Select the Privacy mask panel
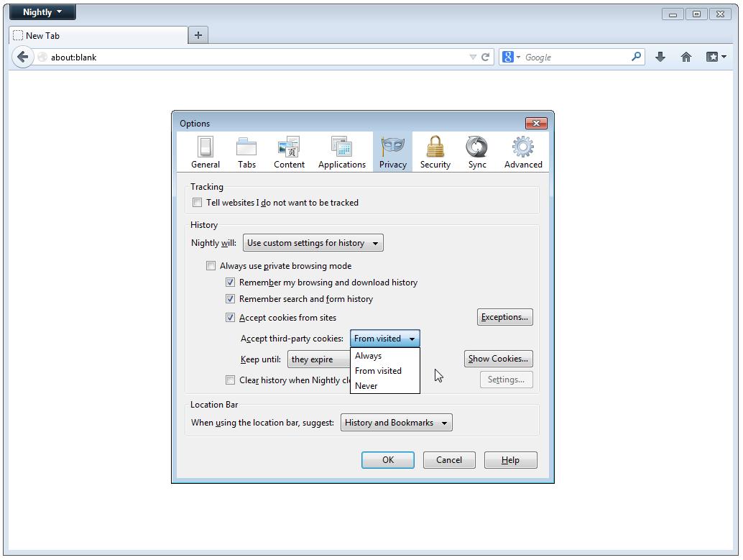The image size is (743, 560). 393,152
